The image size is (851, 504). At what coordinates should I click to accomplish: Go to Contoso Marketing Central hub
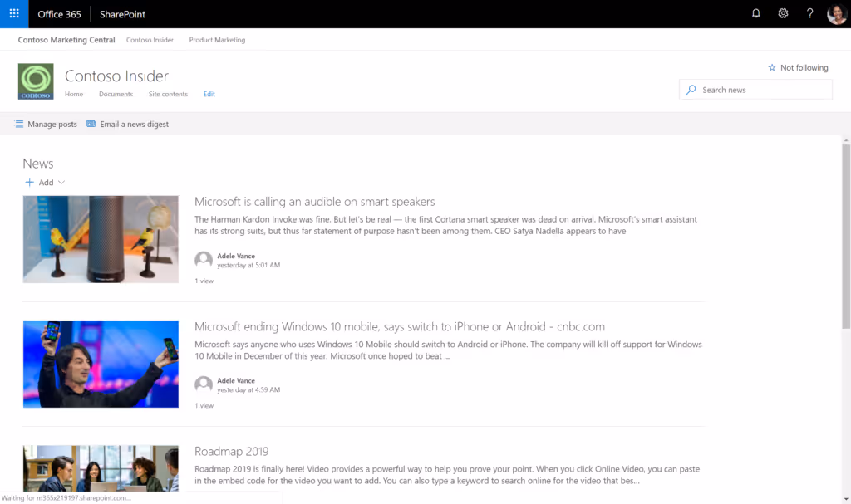click(x=66, y=40)
